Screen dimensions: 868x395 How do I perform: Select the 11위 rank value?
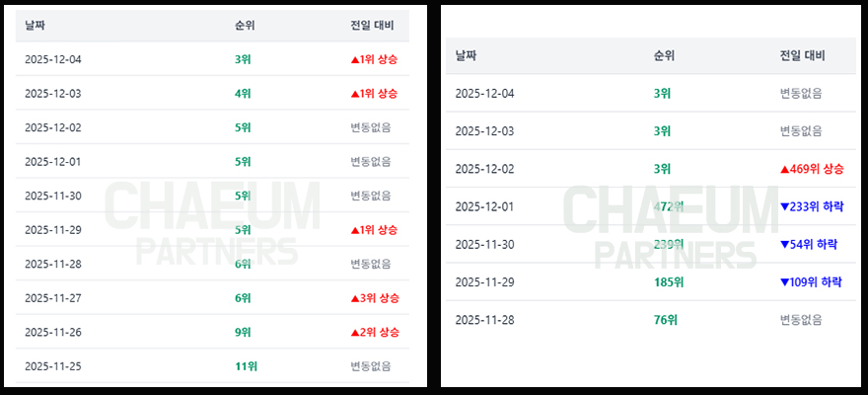246,366
